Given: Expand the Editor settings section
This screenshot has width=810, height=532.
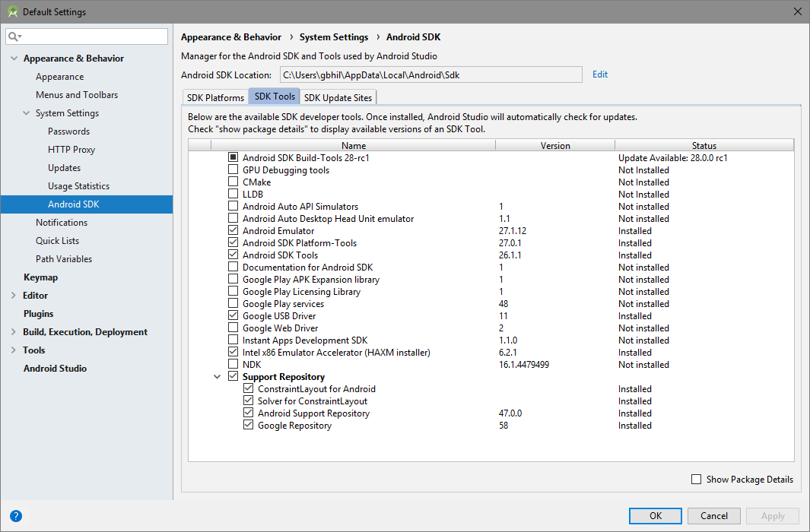Looking at the screenshot, I should coord(14,296).
